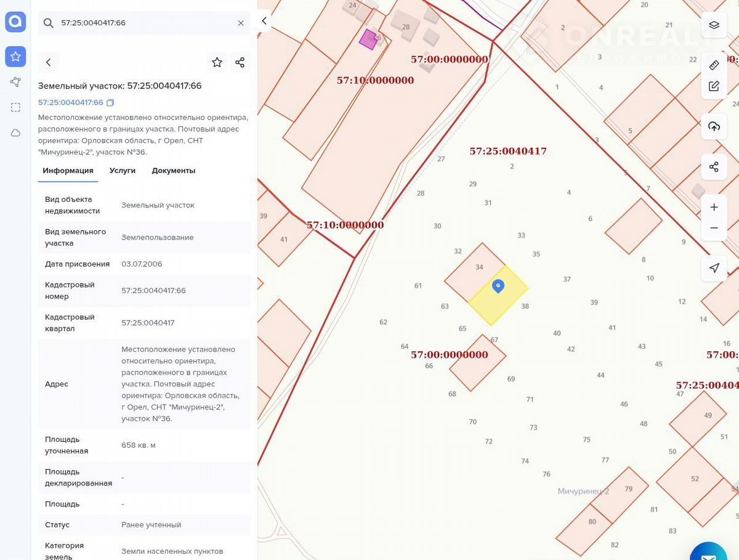Copy cadastral number 57:25:0040417:66 link

tap(110, 103)
